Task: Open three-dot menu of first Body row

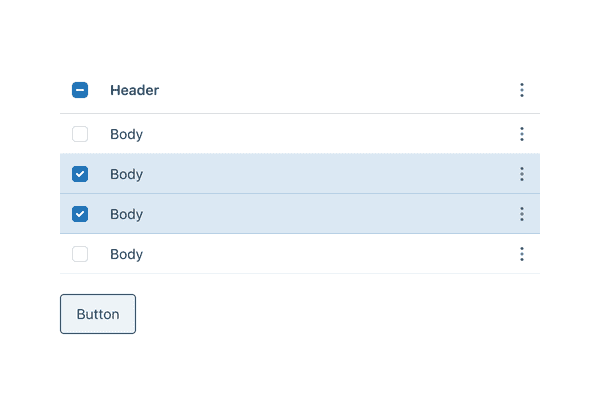Action: [522, 134]
